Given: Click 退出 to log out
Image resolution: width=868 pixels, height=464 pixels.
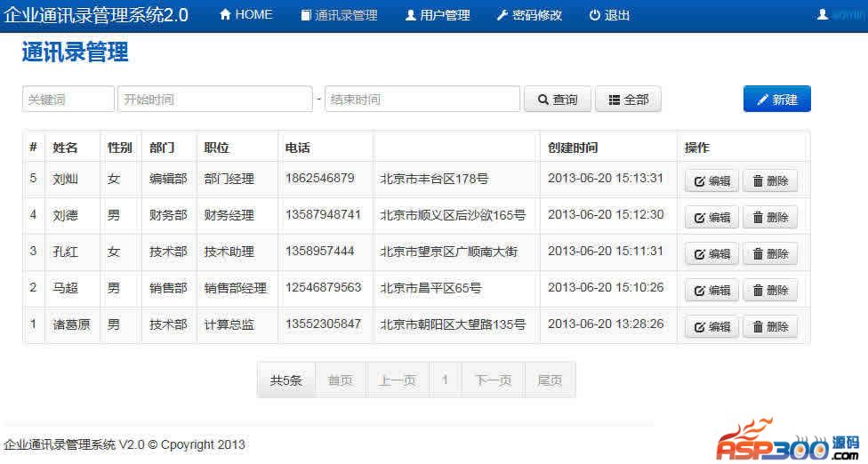Looking at the screenshot, I should [x=609, y=15].
